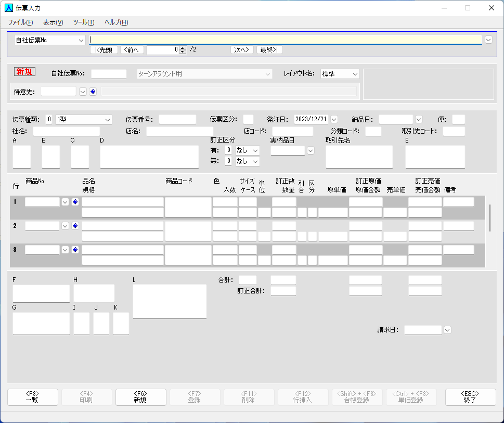Click the F6 新規 button
Screen dimensions: 504x423
pyautogui.click(x=141, y=398)
